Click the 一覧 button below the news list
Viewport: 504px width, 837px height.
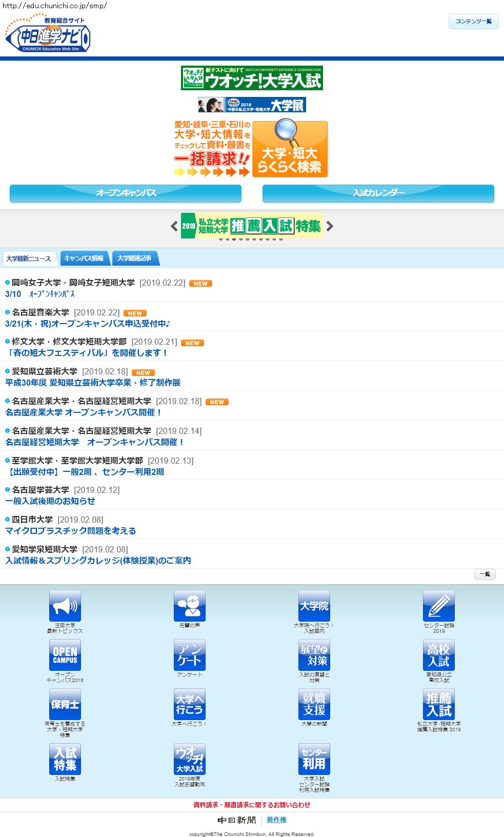[x=485, y=574]
